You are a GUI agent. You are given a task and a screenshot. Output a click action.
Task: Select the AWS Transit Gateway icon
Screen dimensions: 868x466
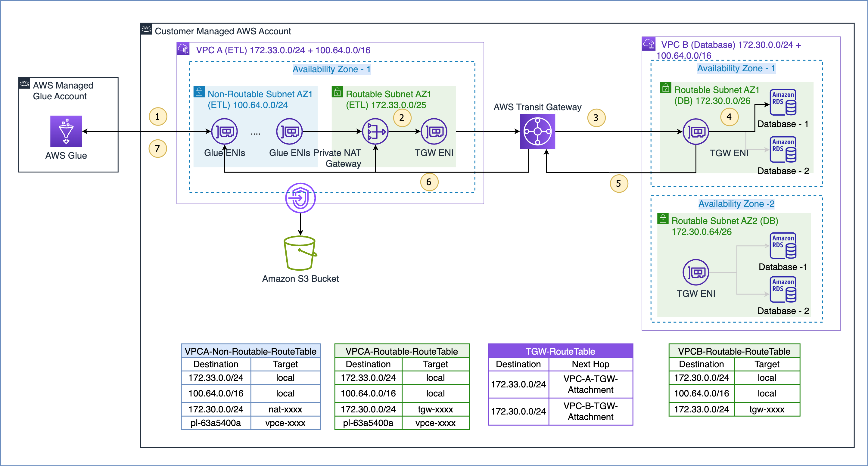click(537, 131)
